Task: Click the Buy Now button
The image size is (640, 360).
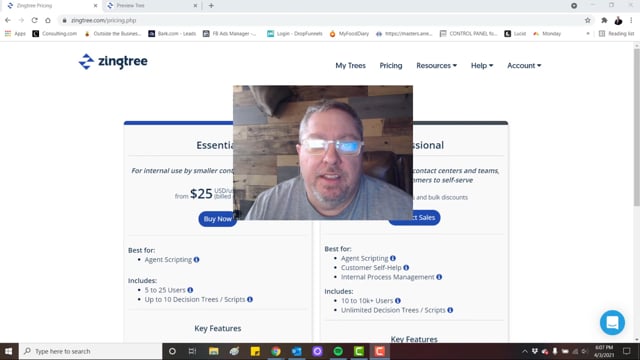Action: click(x=218, y=219)
